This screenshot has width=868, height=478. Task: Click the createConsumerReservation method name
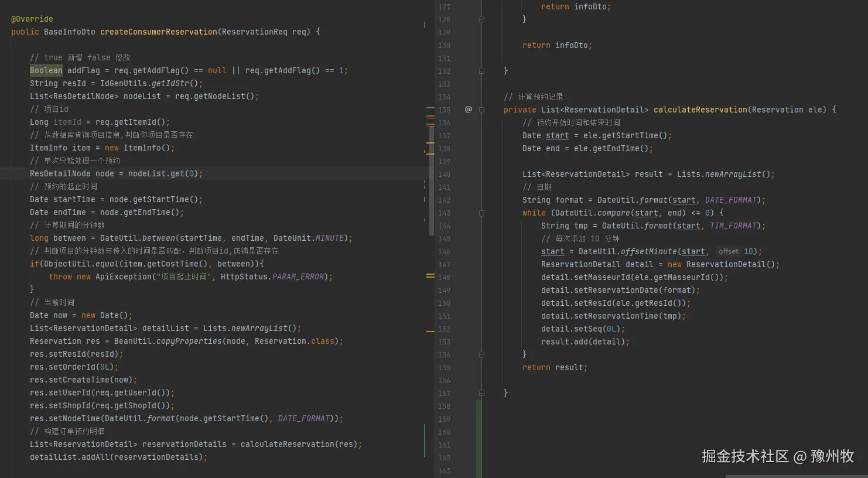(159, 32)
